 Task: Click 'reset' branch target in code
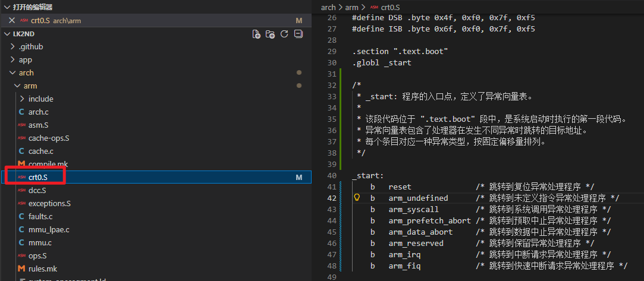pos(400,187)
